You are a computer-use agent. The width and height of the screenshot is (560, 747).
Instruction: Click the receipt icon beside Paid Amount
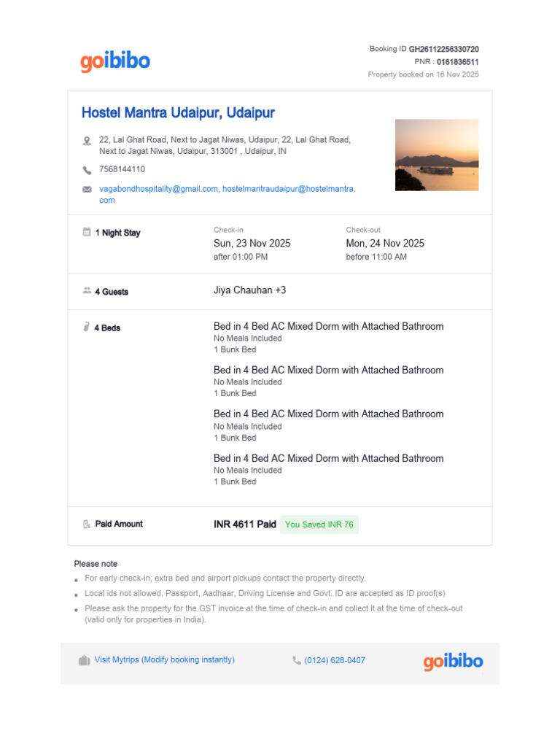tap(87, 524)
